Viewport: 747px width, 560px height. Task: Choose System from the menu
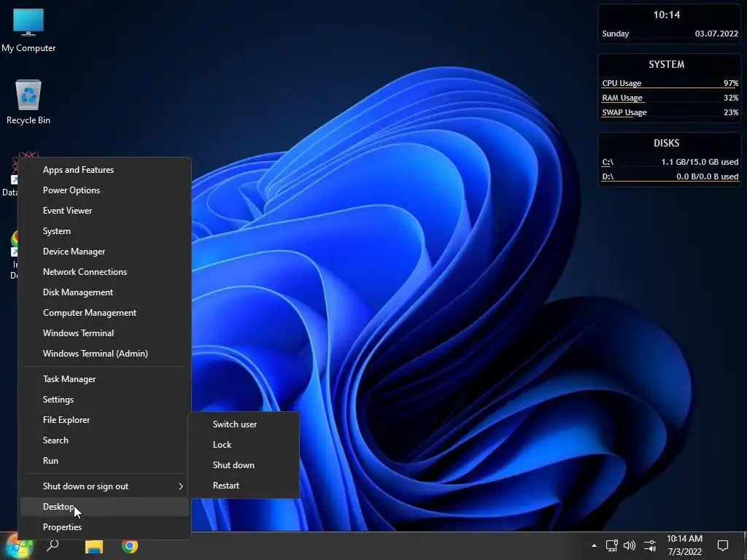[x=105, y=231]
